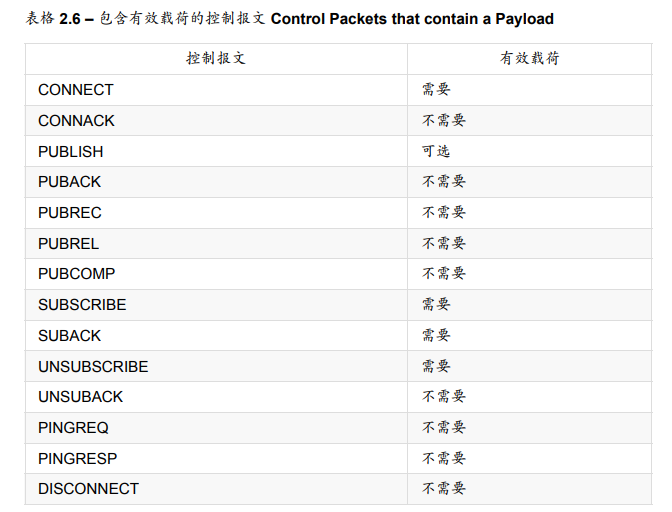The width and height of the screenshot is (672, 512).
Task: Click the table title "表格 2.6" caption
Action: pyautogui.click(x=289, y=19)
